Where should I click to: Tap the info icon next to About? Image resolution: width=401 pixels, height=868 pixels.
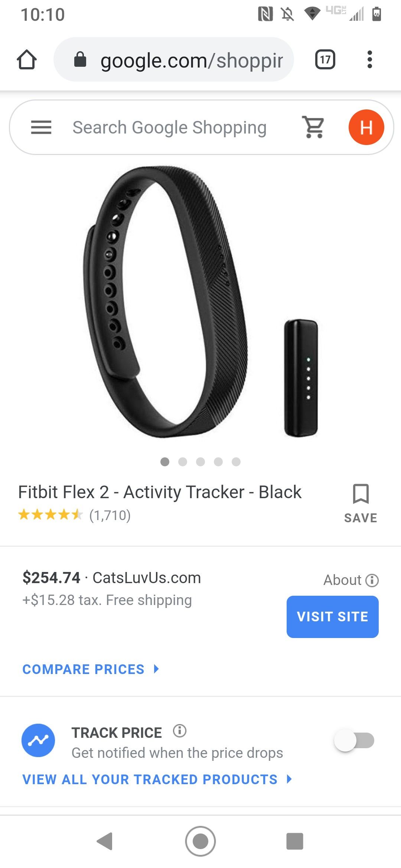(372, 580)
